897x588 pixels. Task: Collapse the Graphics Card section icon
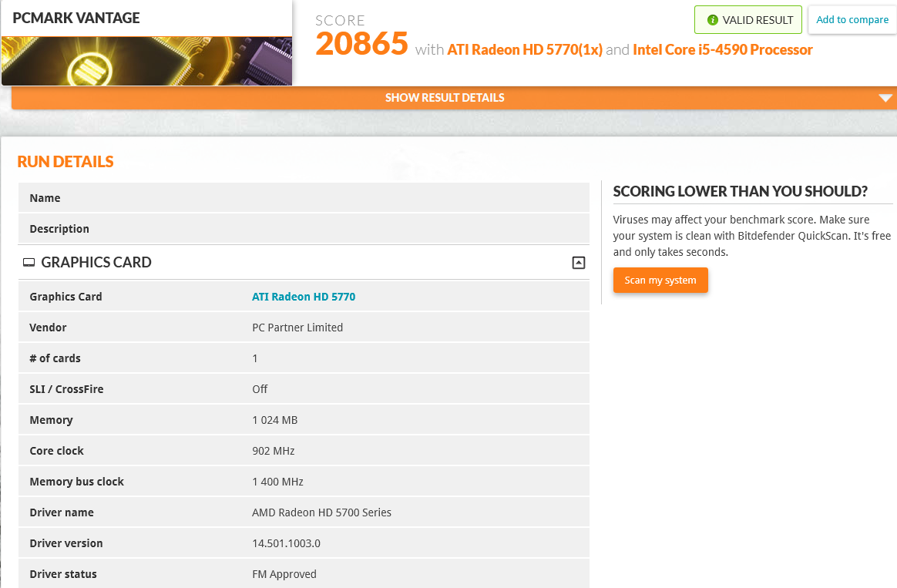[579, 263]
